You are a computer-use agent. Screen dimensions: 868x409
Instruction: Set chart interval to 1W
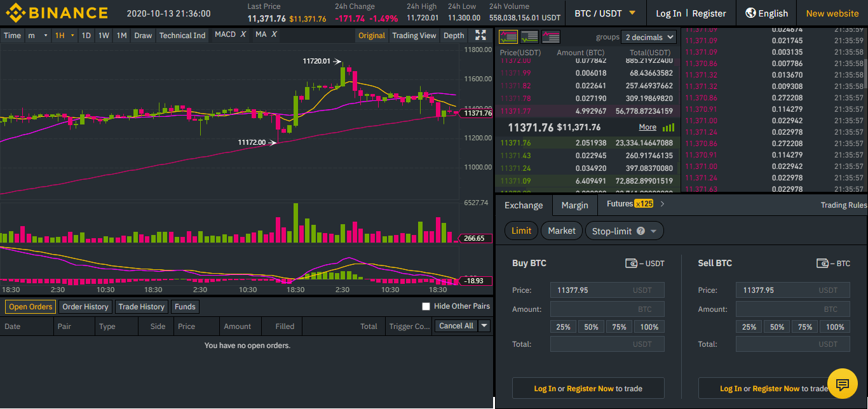coord(104,36)
